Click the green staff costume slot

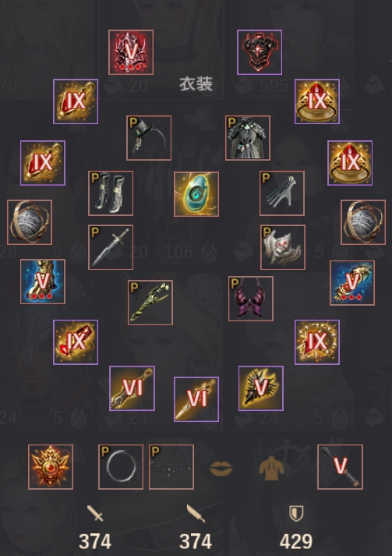tap(150, 303)
